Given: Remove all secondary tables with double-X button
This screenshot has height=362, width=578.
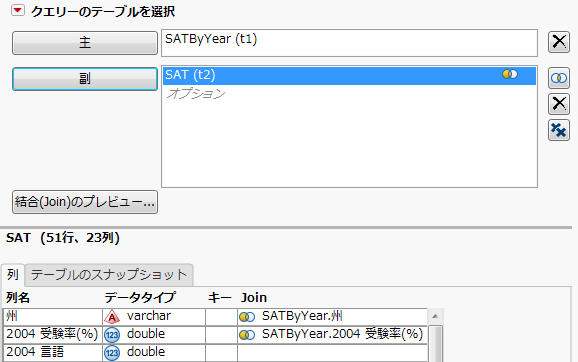Looking at the screenshot, I should (x=559, y=130).
